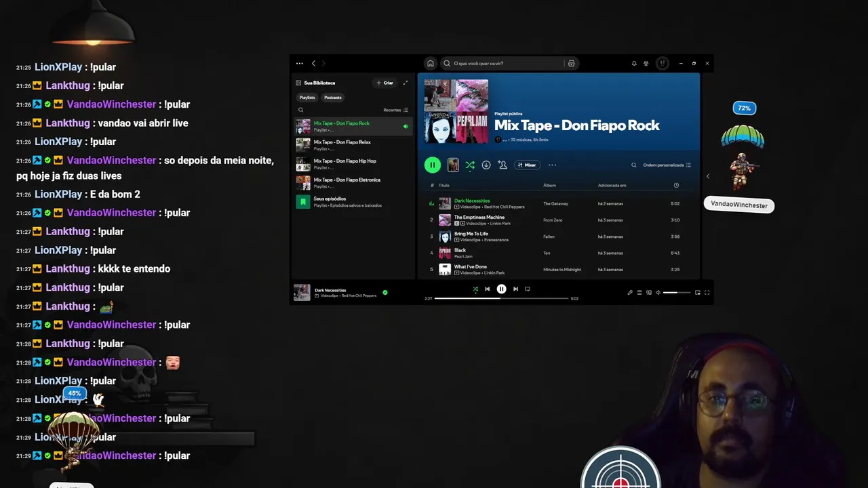Open the connect to a device icon
The image size is (868, 488).
click(x=649, y=292)
